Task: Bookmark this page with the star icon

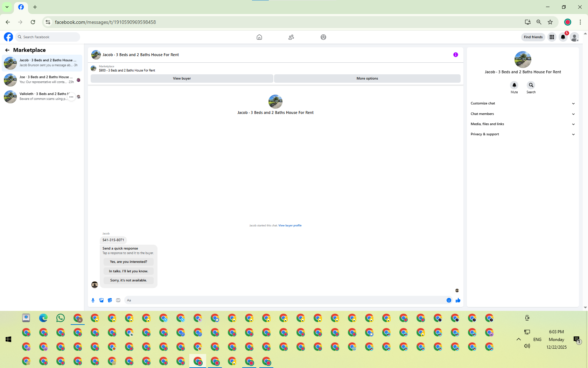Action: (x=550, y=22)
